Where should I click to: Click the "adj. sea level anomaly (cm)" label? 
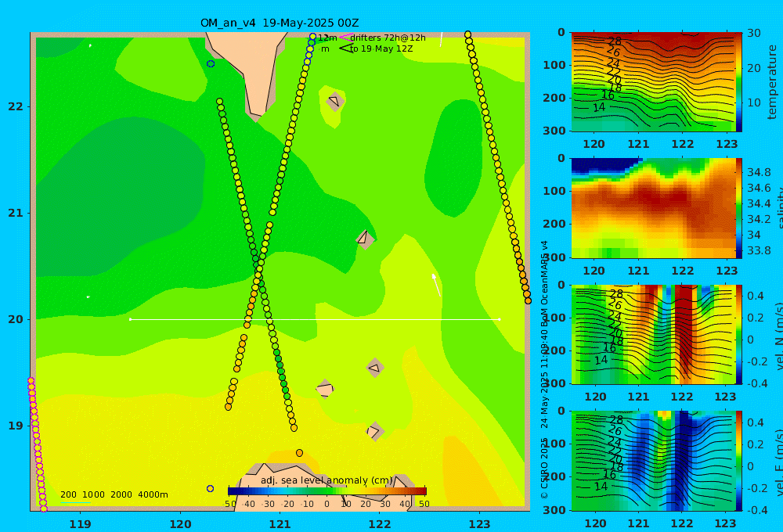click(327, 480)
